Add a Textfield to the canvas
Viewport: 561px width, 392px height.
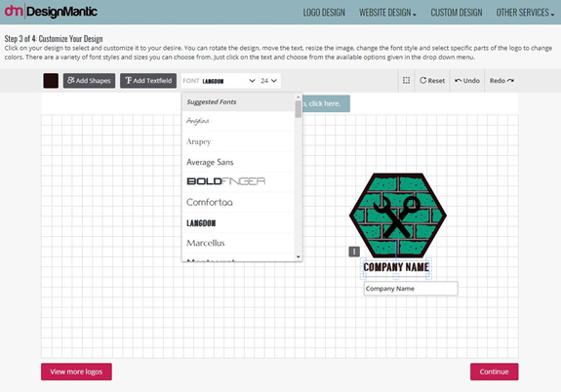click(x=148, y=81)
